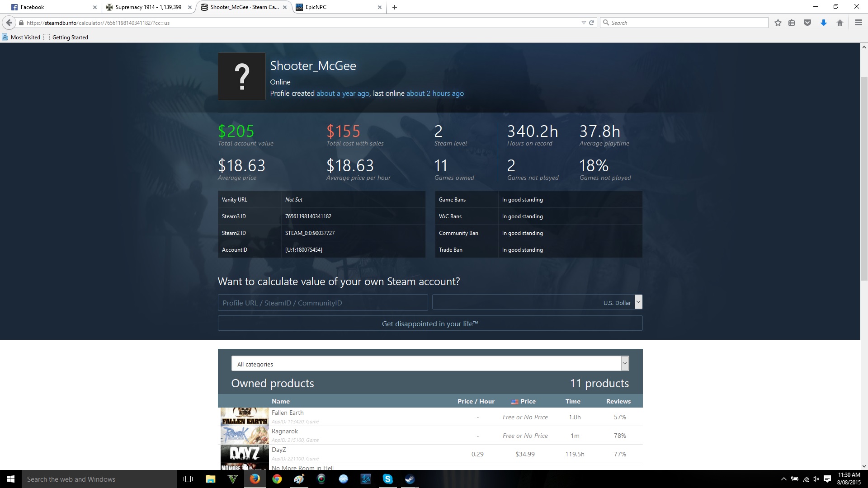
Task: Reload the page with the refresh icon
Action: 591,23
